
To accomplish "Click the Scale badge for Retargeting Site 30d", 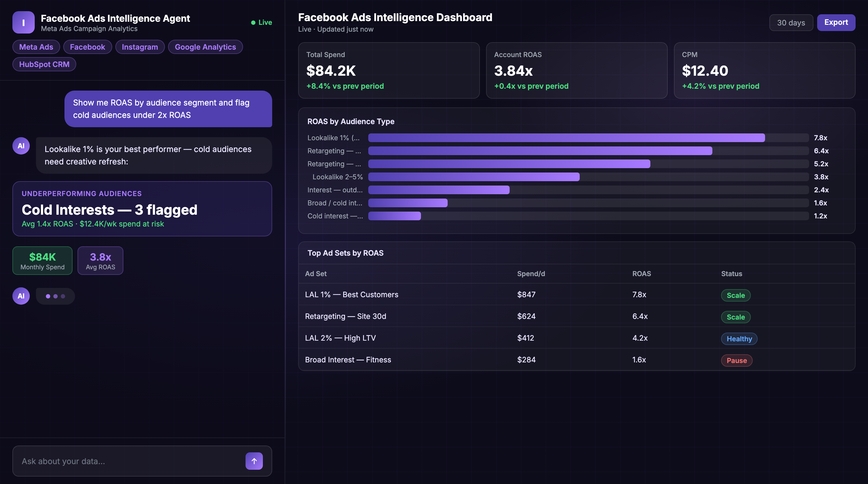I will coord(736,317).
